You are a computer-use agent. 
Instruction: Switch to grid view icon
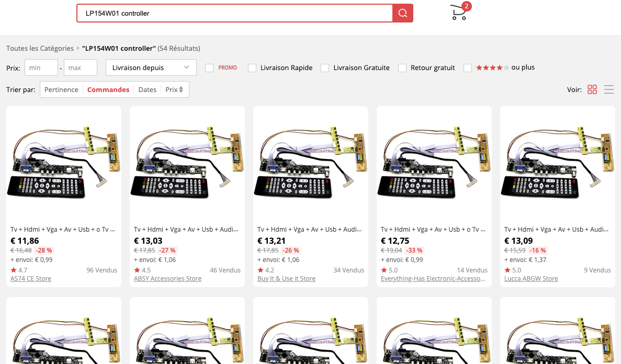(592, 89)
